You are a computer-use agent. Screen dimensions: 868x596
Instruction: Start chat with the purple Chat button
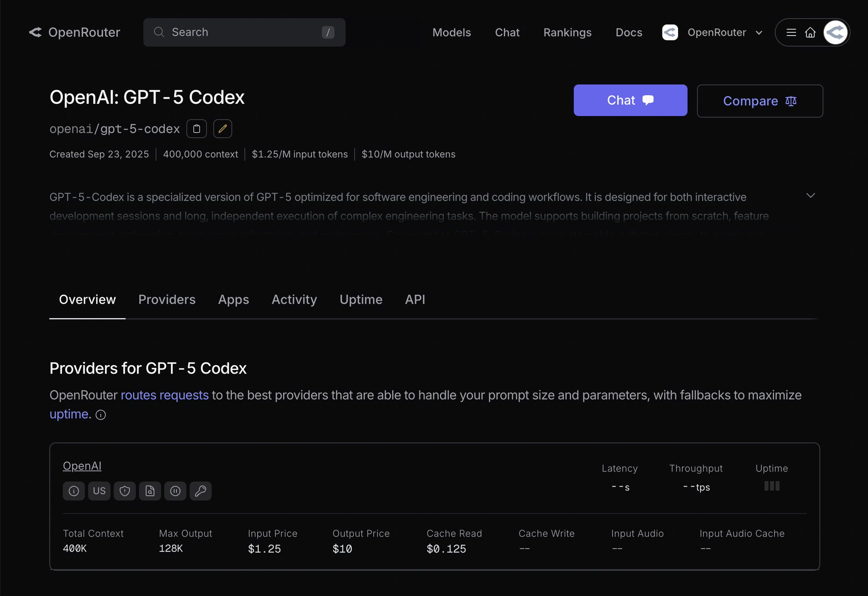[x=630, y=100]
